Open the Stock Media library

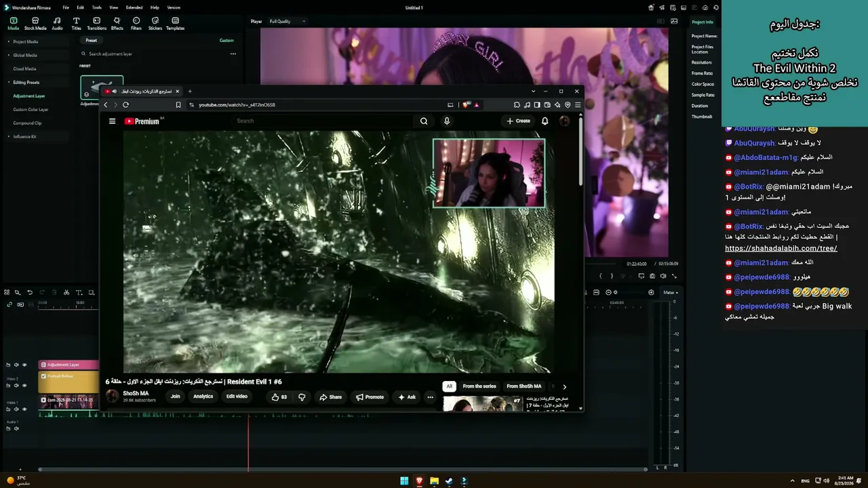35,24
